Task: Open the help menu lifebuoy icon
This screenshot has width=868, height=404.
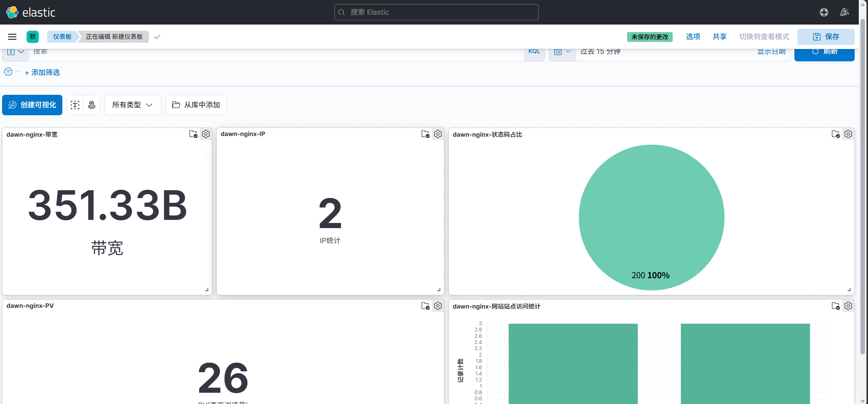Action: (x=824, y=12)
